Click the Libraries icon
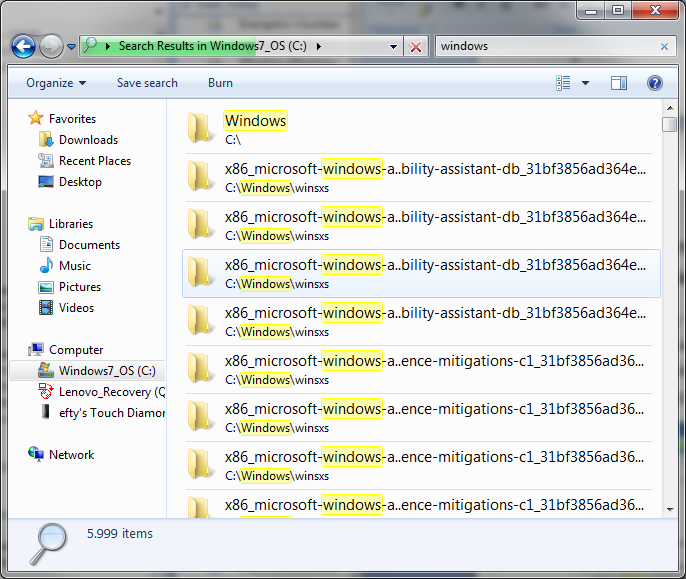 (x=36, y=224)
